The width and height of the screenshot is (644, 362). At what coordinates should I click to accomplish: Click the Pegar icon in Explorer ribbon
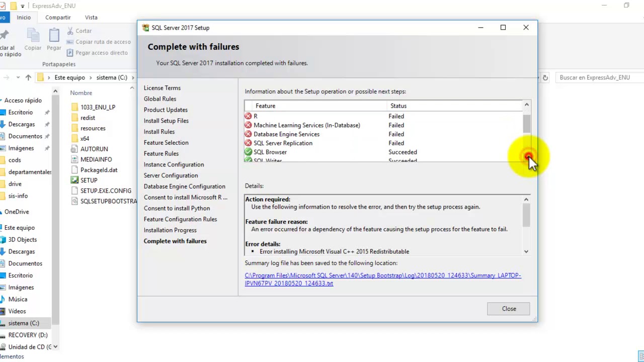54,35
